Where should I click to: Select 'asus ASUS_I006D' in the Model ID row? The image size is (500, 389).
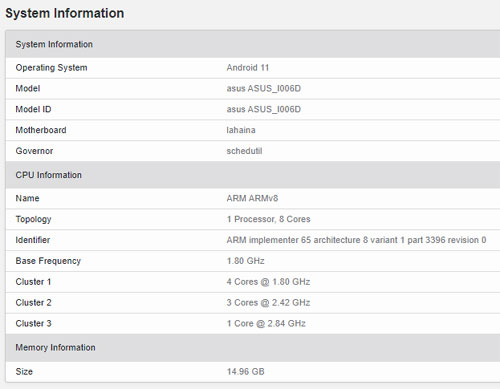pos(264,109)
